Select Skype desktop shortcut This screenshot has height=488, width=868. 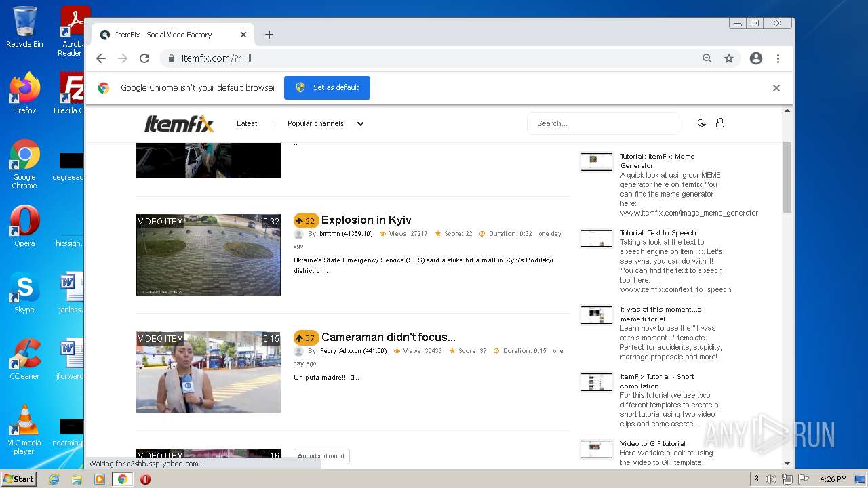(x=24, y=293)
